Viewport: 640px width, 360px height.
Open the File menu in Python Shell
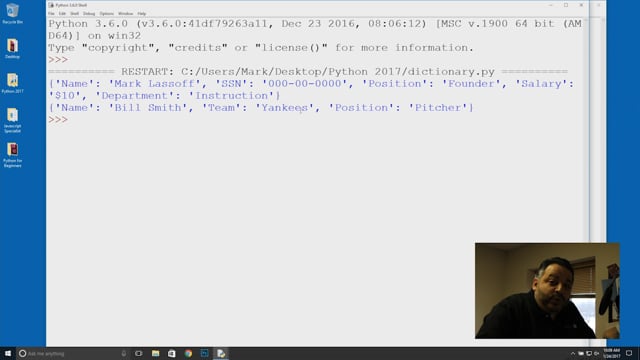click(51, 13)
